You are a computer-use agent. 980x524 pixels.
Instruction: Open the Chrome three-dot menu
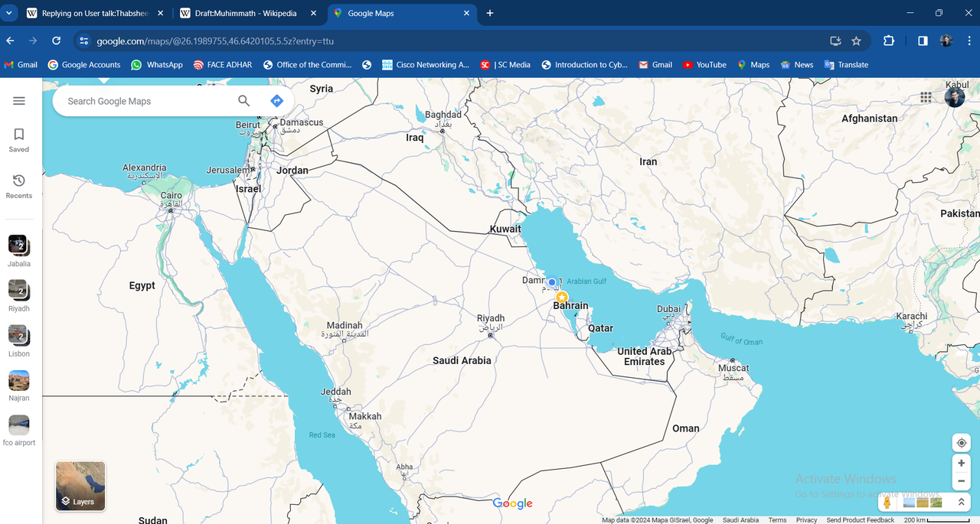[969, 41]
